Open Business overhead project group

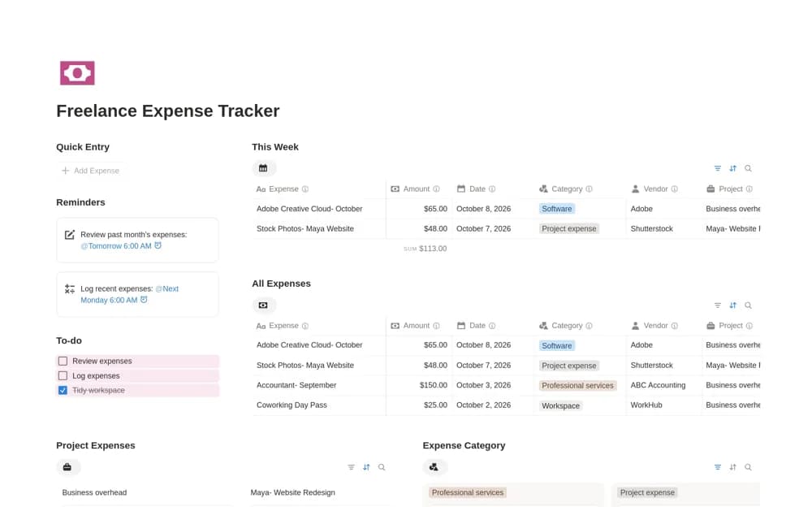pyautogui.click(x=94, y=492)
